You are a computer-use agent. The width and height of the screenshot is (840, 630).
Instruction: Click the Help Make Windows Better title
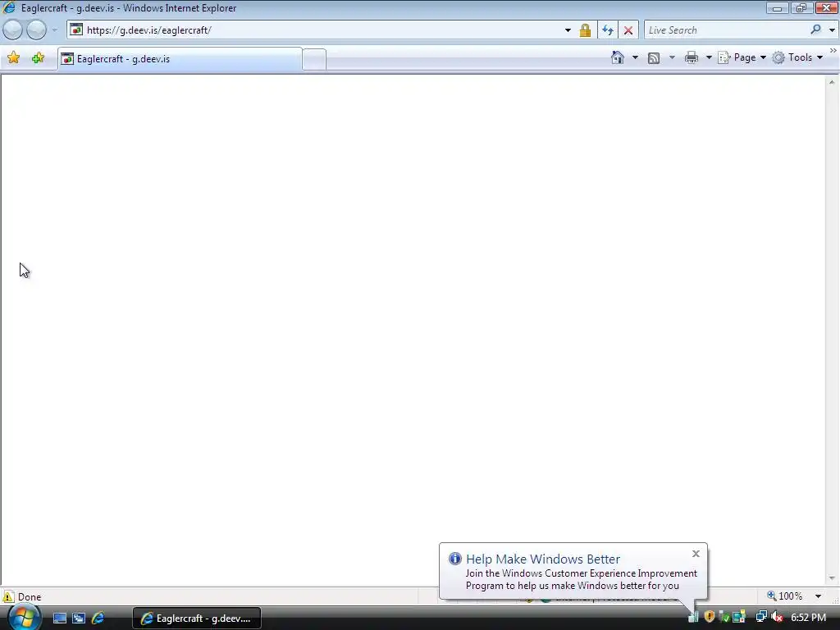[x=543, y=559]
